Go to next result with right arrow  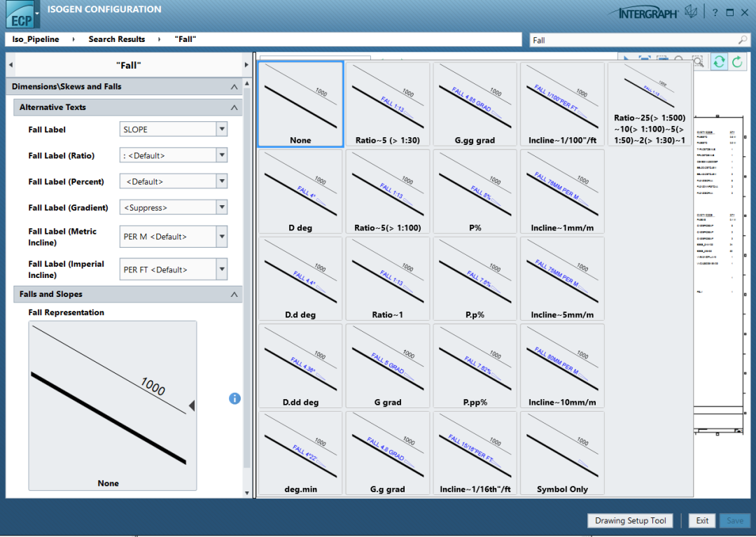pyautogui.click(x=246, y=64)
